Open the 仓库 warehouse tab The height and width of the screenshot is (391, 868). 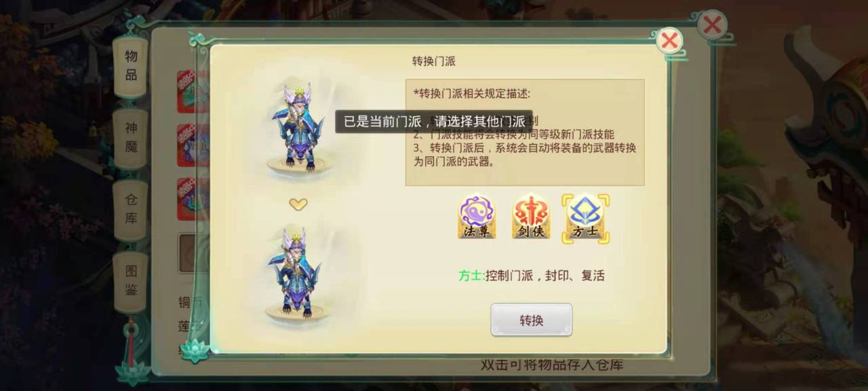coord(131,210)
